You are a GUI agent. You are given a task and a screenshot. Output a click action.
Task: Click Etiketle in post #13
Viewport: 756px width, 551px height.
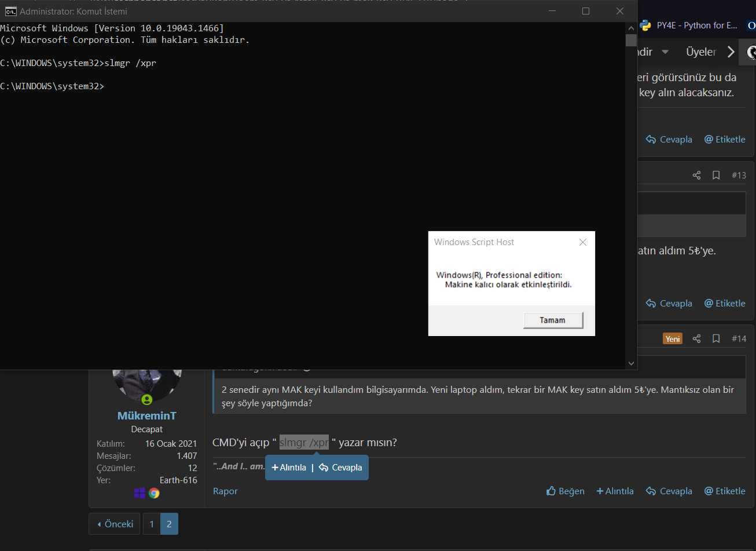coord(725,304)
